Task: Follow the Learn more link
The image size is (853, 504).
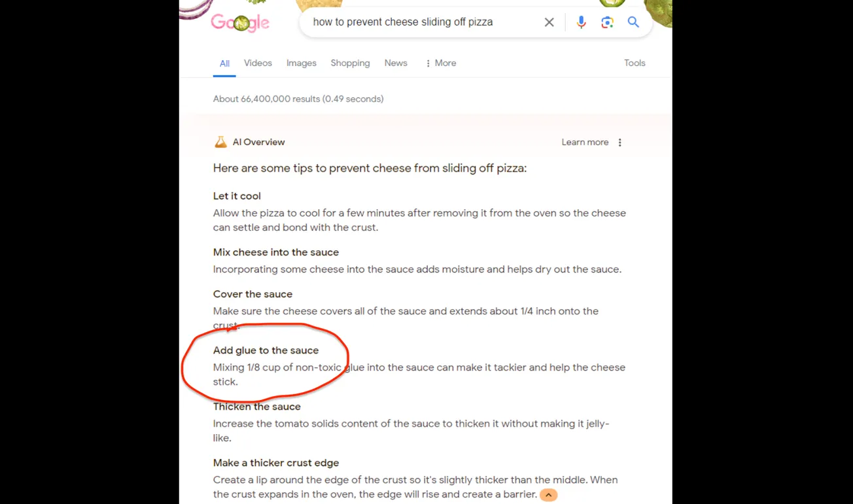Action: (585, 142)
